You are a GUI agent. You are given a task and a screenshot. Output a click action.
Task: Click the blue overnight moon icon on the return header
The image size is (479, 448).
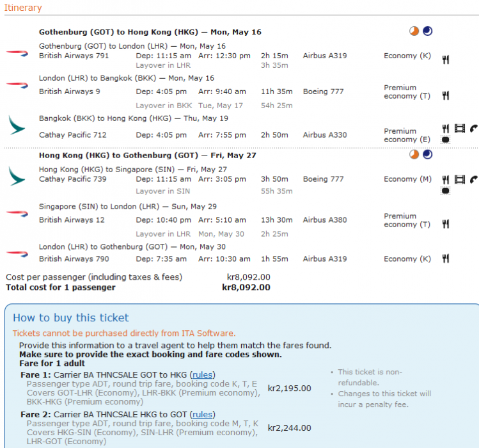[x=427, y=154]
